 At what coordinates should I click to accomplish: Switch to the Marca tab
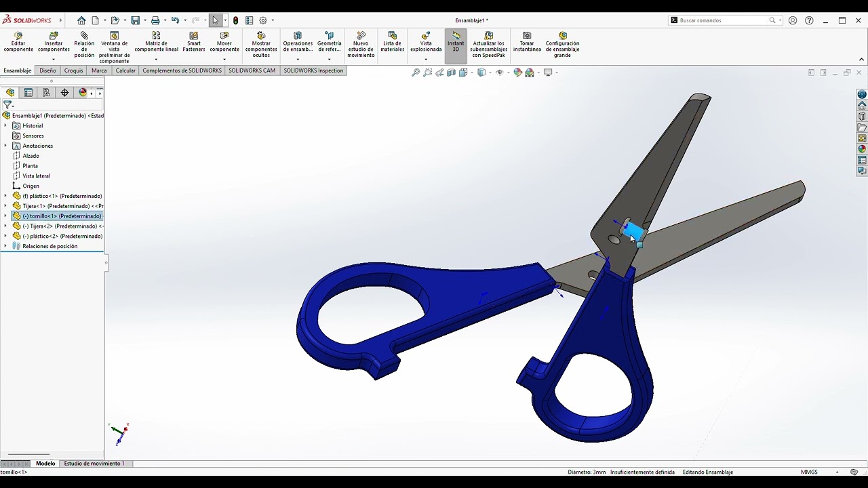(x=99, y=70)
